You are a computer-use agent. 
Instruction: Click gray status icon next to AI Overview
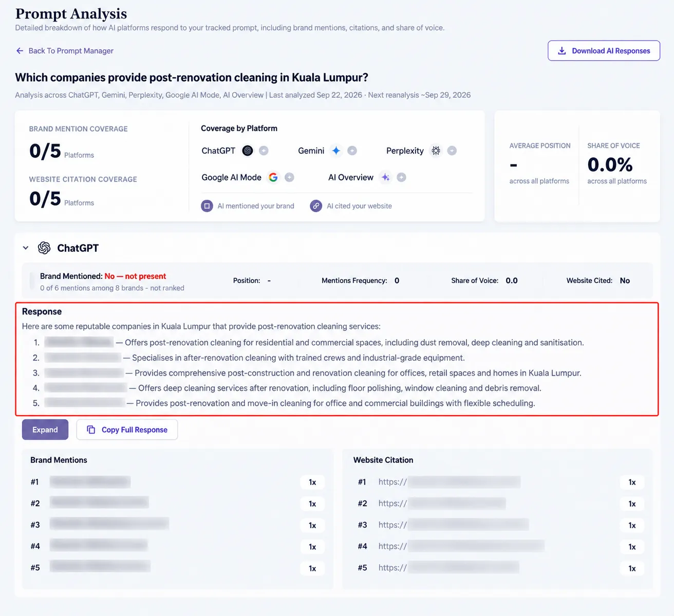401,177
